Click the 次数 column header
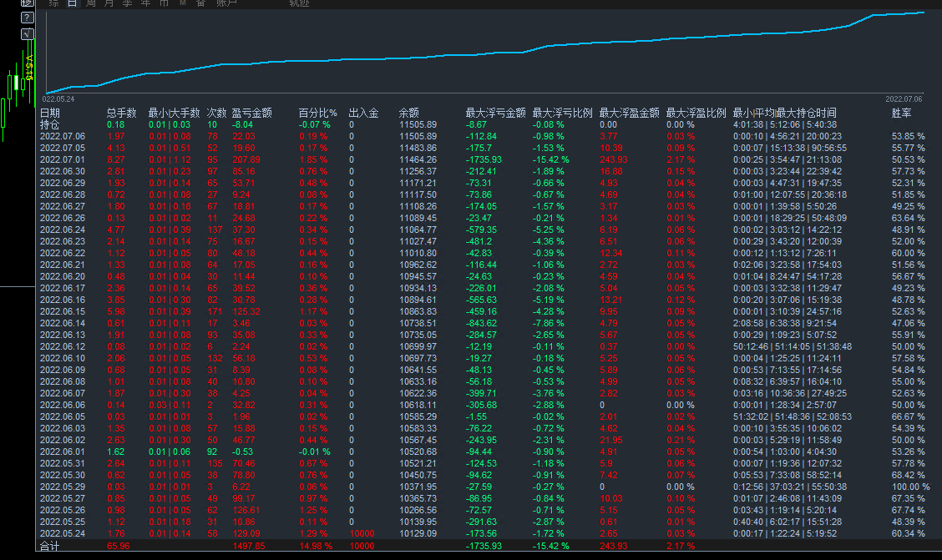 pos(217,113)
